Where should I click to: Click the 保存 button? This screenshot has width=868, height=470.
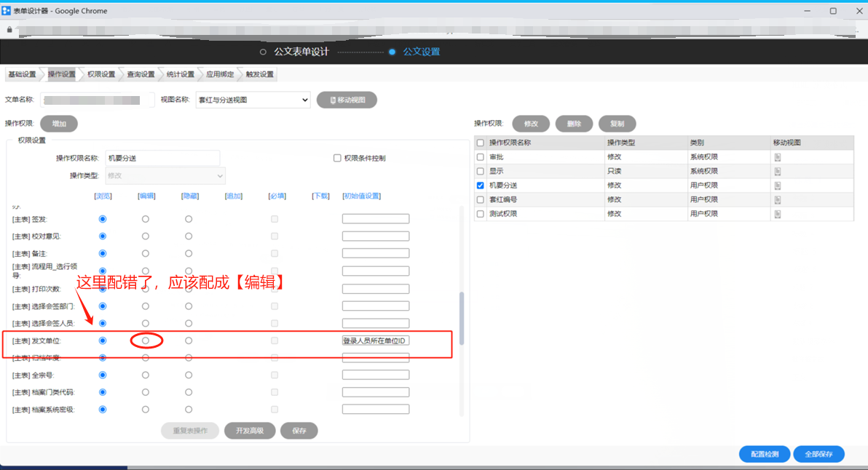(299, 431)
